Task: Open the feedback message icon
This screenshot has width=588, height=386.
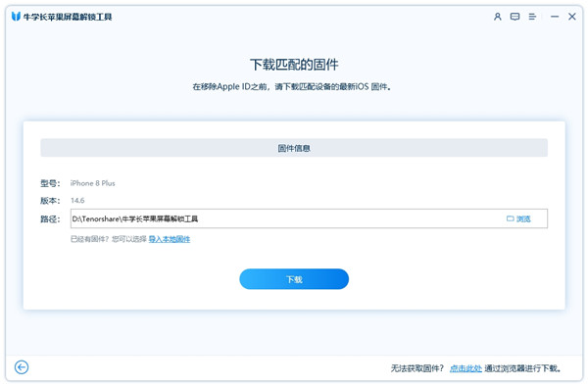Action: [x=514, y=17]
